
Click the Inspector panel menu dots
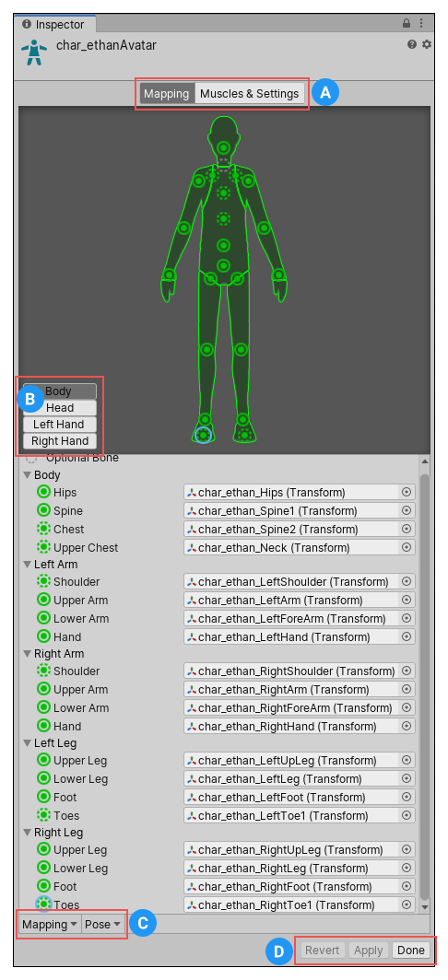[422, 23]
